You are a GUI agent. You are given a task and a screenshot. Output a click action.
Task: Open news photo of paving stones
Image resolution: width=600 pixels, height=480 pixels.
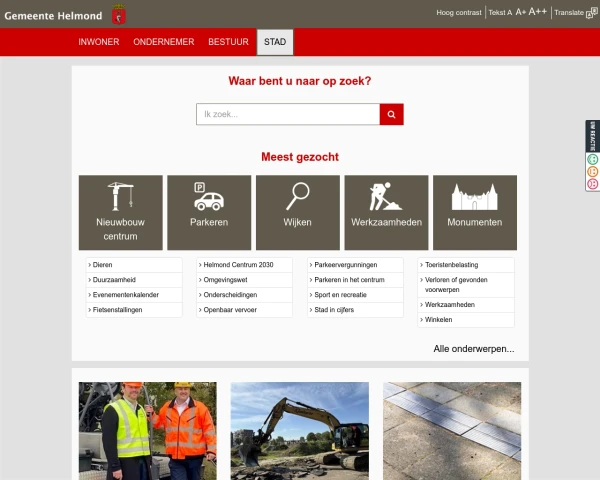452,431
